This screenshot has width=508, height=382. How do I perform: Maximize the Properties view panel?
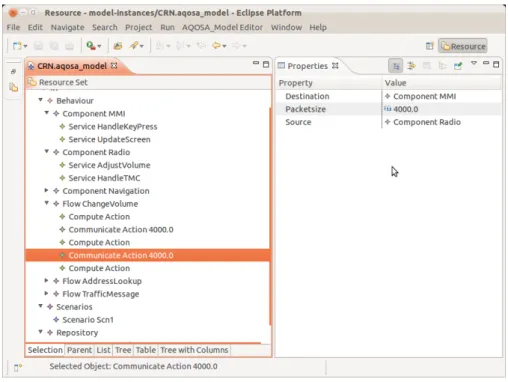coord(496,64)
